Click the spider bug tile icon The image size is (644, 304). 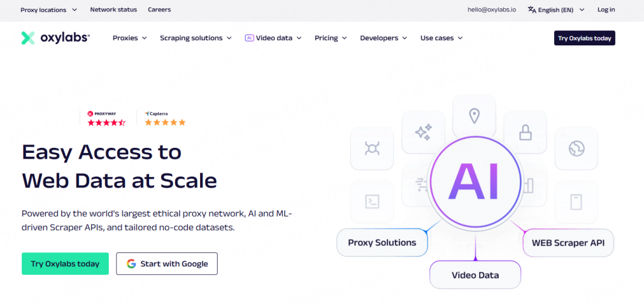point(372,148)
